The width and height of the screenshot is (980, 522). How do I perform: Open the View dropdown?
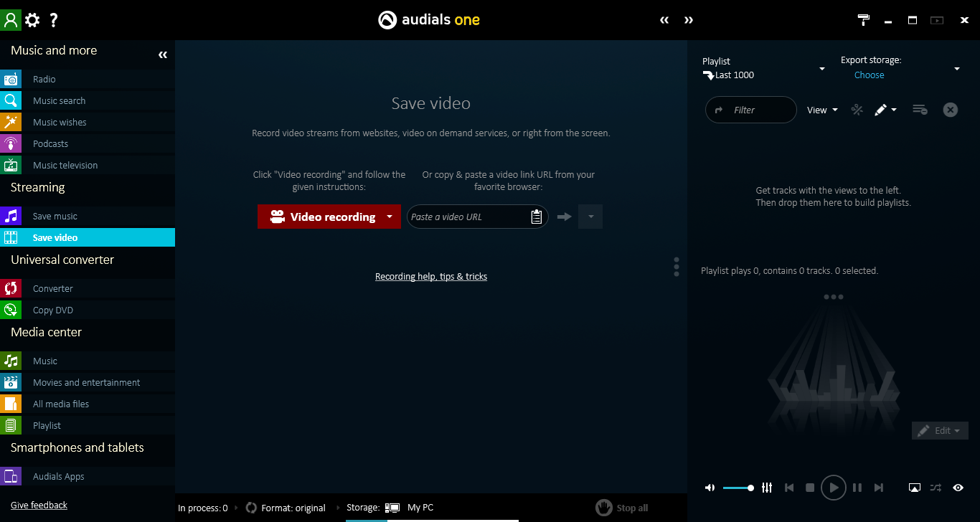click(822, 110)
